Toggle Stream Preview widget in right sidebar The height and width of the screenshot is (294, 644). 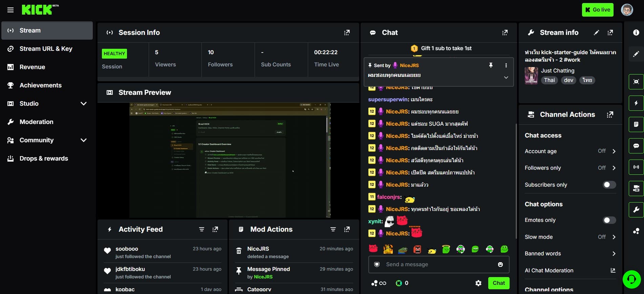click(x=636, y=82)
